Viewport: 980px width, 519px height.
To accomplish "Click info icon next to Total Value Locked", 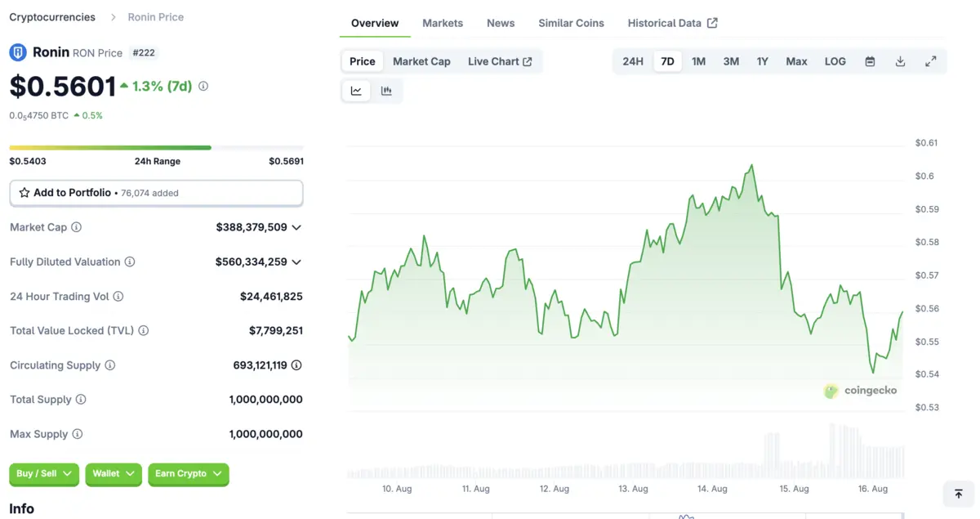I will [x=144, y=331].
